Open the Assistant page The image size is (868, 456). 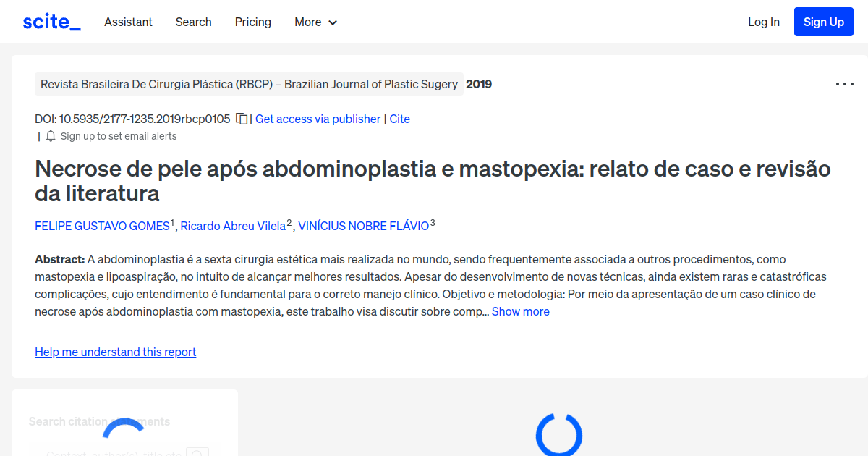point(128,22)
